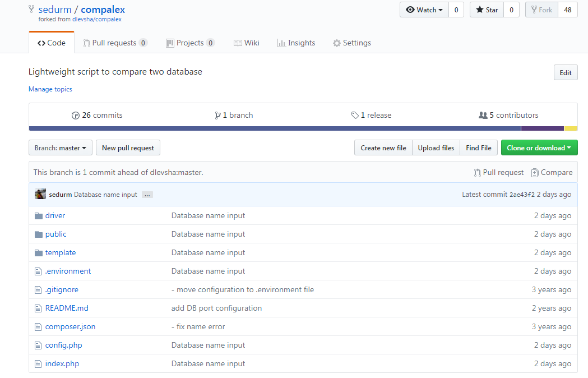The width and height of the screenshot is (588, 378).
Task: Click the driver folder icon
Action: coord(39,216)
